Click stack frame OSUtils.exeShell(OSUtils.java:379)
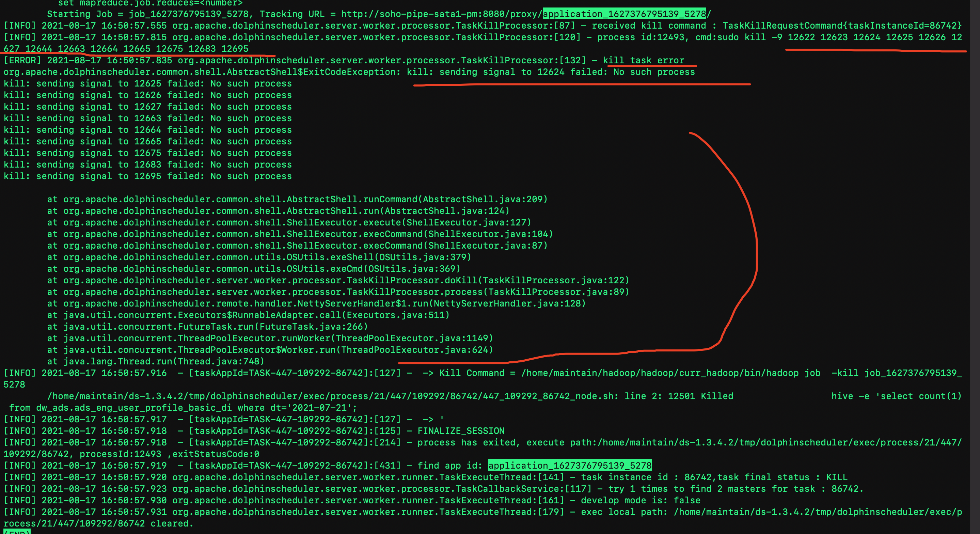 (259, 257)
